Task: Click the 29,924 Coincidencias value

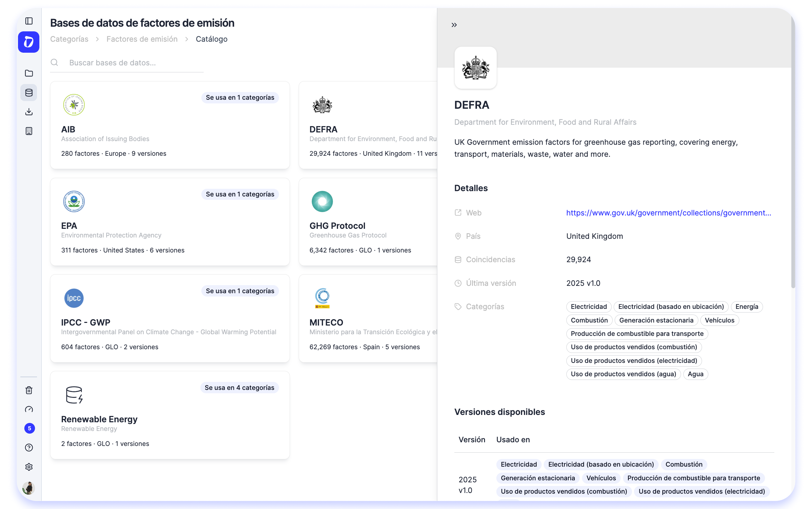Action: [579, 260]
